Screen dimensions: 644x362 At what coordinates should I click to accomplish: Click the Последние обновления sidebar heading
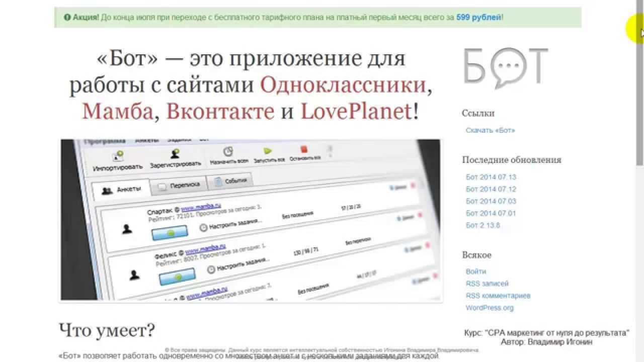512,160
